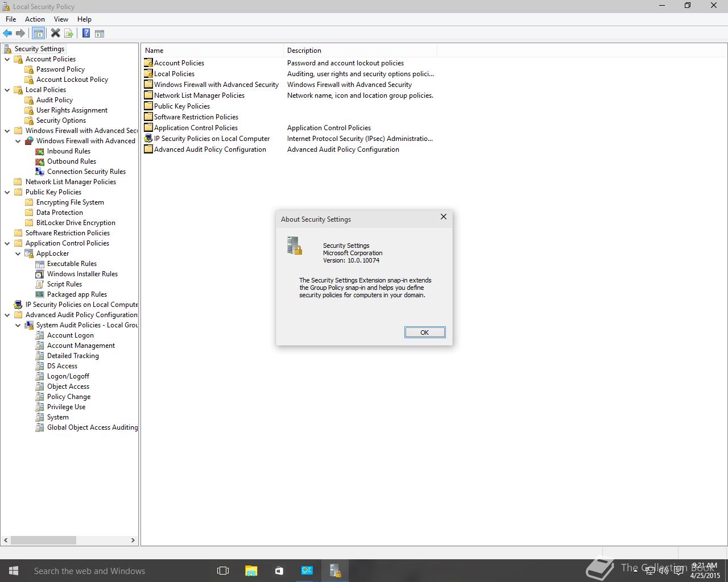The width and height of the screenshot is (728, 582).
Task: Collapse the Account Policies tree node
Action: 7,59
